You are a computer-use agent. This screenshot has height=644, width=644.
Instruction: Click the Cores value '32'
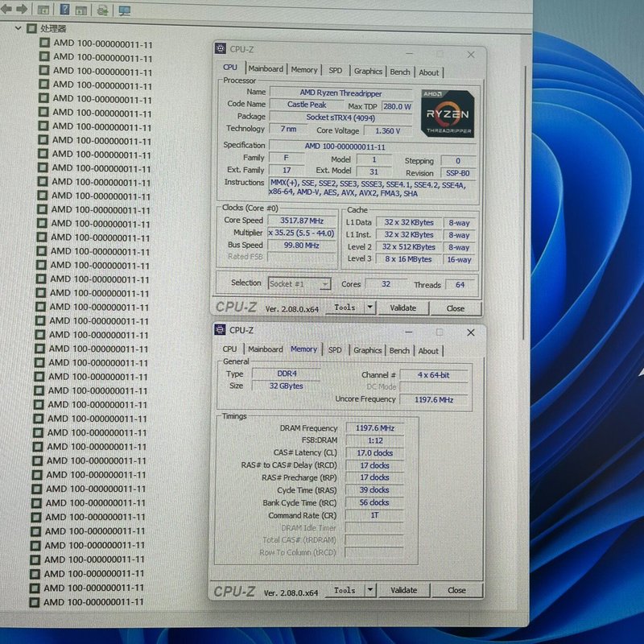pos(386,284)
